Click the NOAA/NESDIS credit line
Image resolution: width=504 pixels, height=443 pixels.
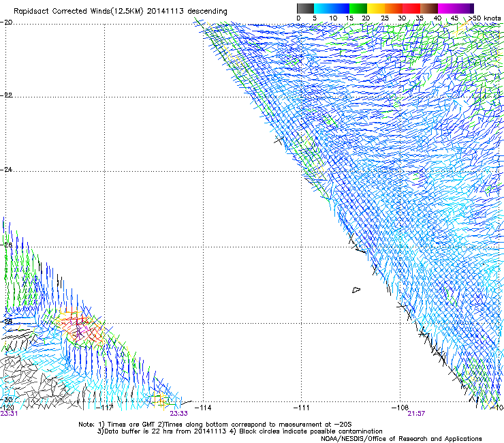(401, 439)
